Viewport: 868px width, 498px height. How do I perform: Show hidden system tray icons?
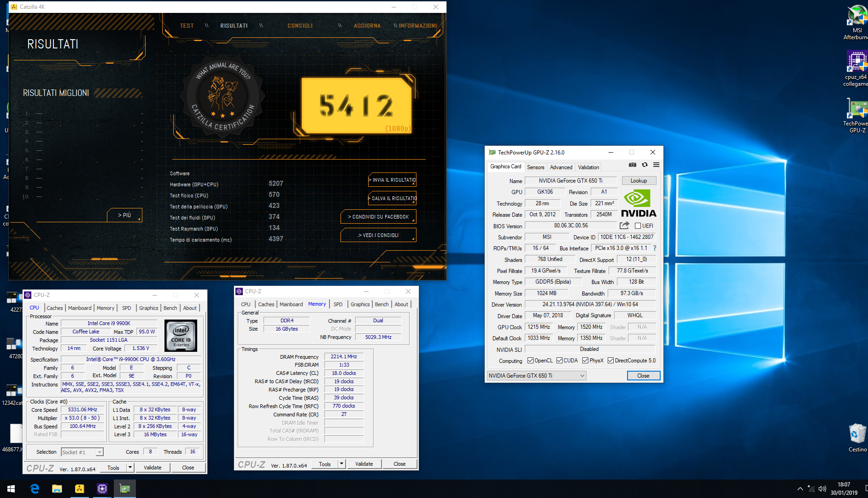[x=800, y=489]
